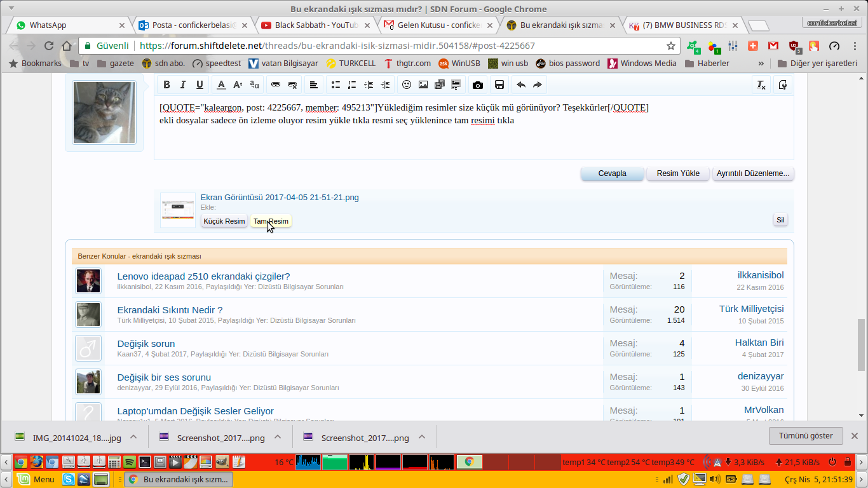Toggle BB code editor mode
The image size is (868, 488).
pos(782,85)
